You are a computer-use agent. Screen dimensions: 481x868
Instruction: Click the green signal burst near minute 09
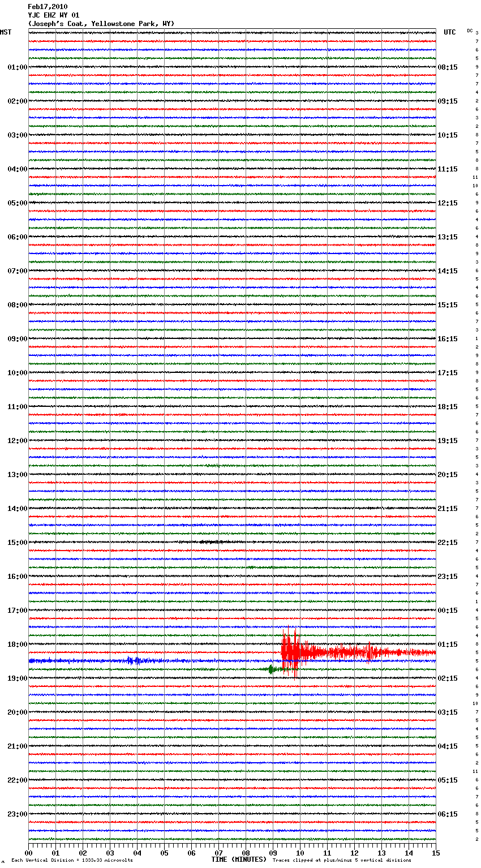click(272, 669)
